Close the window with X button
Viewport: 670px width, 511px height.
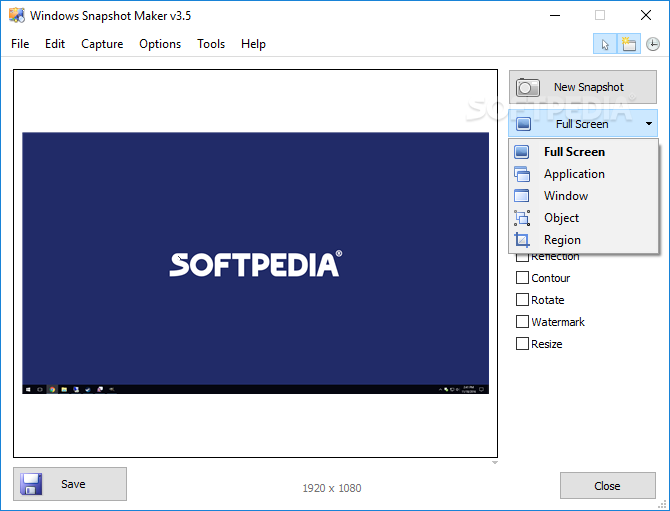point(646,15)
